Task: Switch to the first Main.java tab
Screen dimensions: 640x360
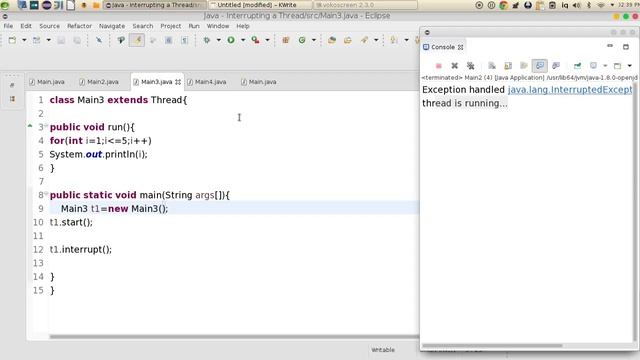Action: point(47,82)
